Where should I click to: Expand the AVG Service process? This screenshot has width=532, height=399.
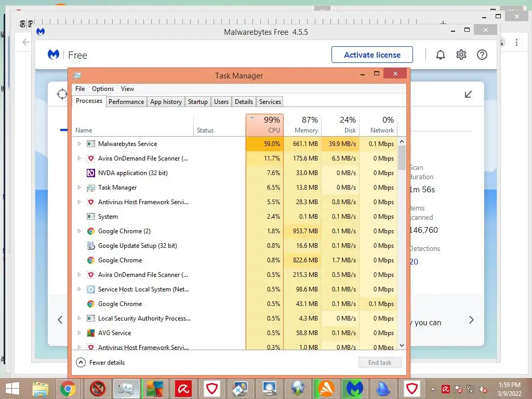[x=79, y=333]
